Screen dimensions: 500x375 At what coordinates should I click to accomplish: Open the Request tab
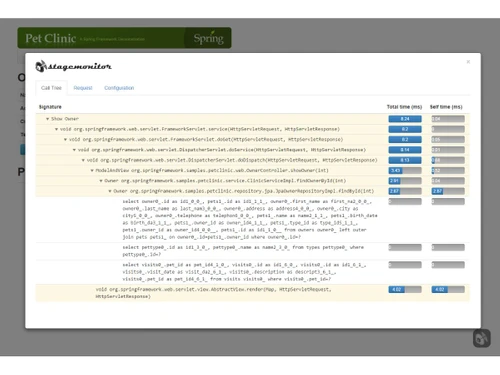(83, 88)
